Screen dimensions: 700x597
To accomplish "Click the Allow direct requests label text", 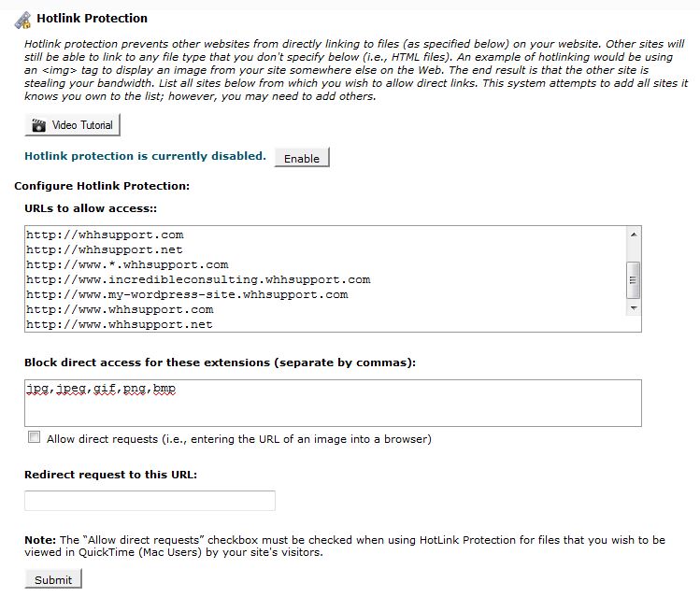I will coord(238,438).
